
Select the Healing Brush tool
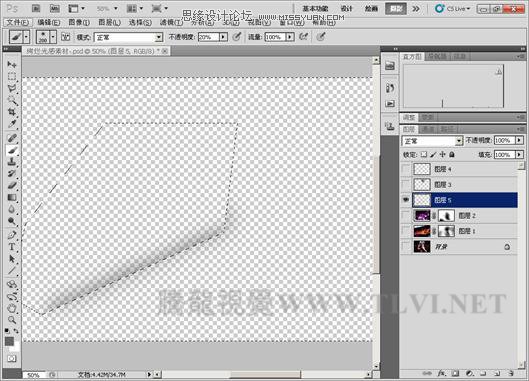12,138
